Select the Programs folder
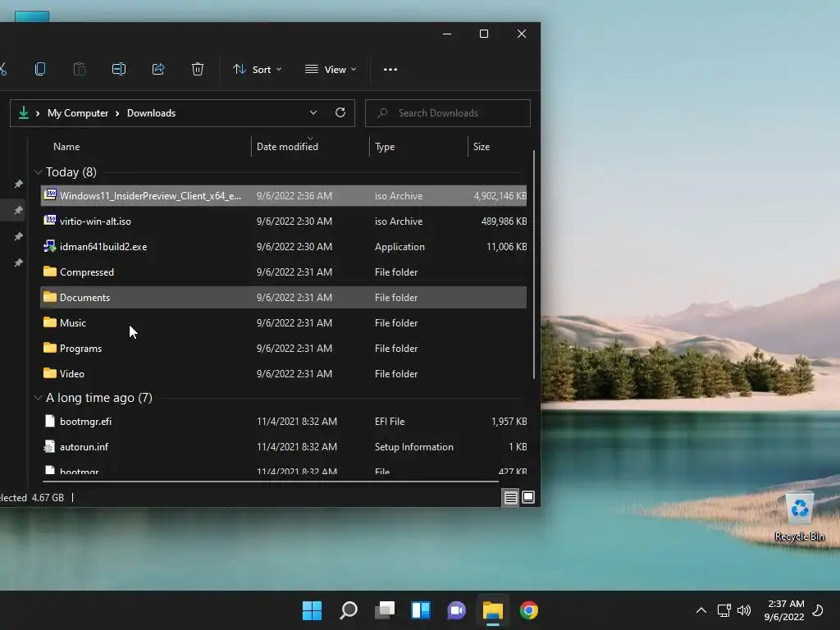Viewport: 840px width, 630px height. [x=283, y=348]
